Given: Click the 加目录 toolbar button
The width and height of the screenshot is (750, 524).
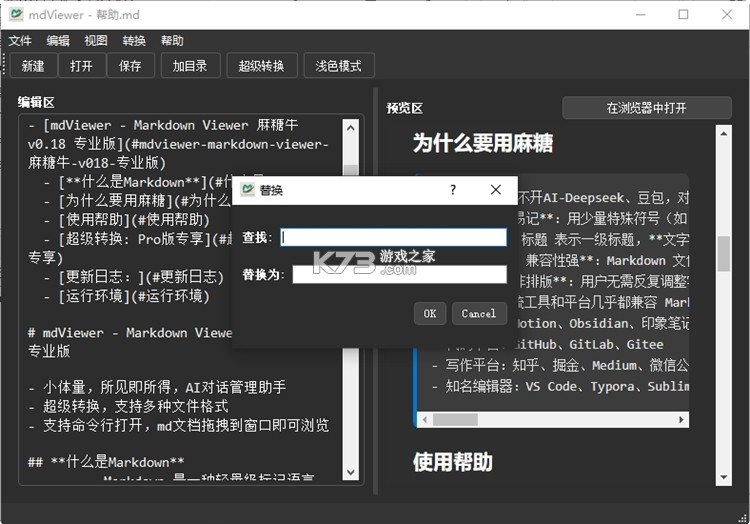Looking at the screenshot, I should coord(190,66).
